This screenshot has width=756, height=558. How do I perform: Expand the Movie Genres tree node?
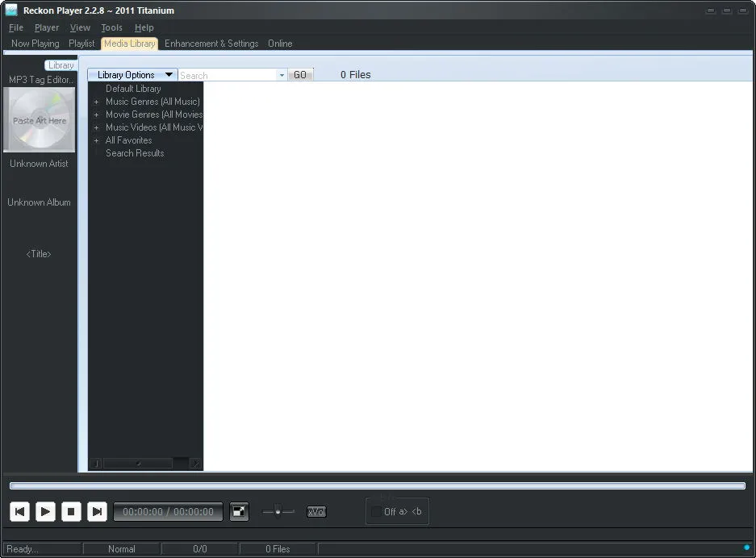click(96, 115)
